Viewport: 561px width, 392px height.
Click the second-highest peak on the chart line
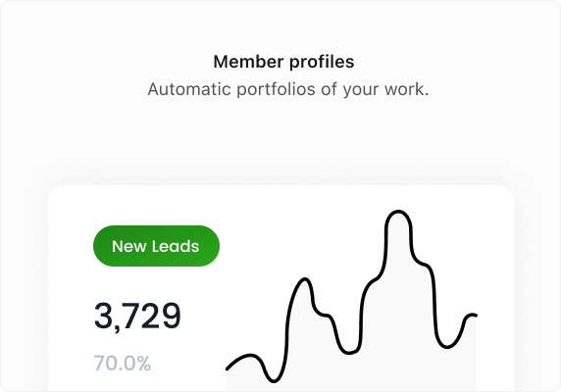click(305, 280)
